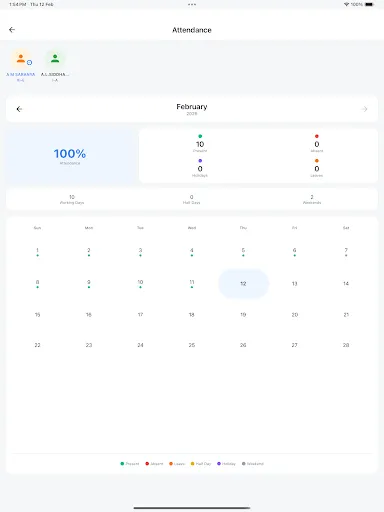Select the orange student avatar
Image resolution: width=384 pixels, height=512 pixels.
[21, 59]
